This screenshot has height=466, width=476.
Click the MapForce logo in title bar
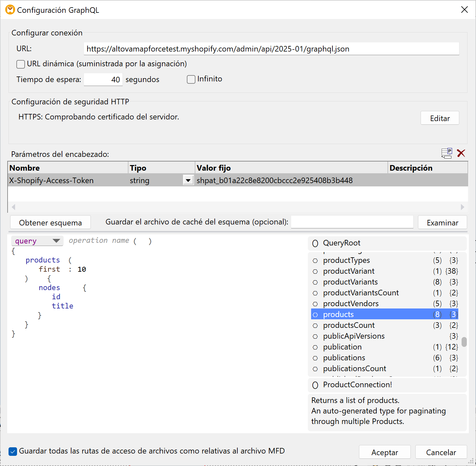10,10
